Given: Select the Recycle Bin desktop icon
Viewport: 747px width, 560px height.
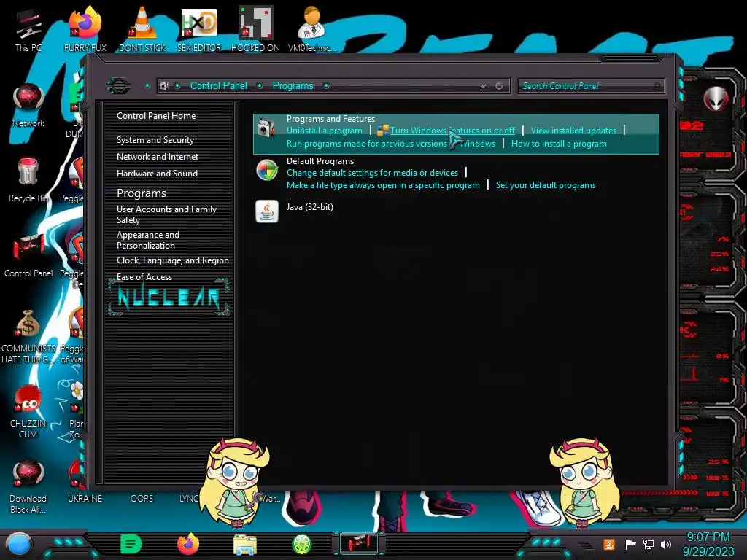Looking at the screenshot, I should click(28, 180).
